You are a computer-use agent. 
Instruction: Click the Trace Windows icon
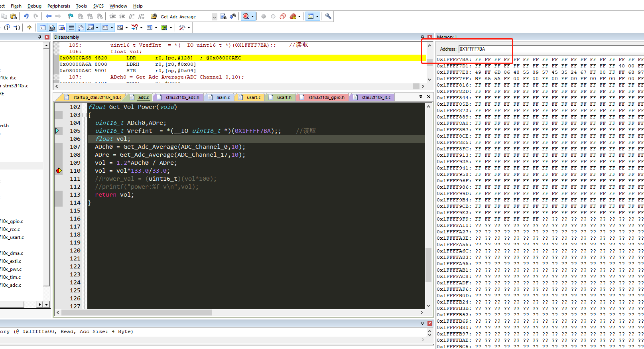tap(150, 28)
